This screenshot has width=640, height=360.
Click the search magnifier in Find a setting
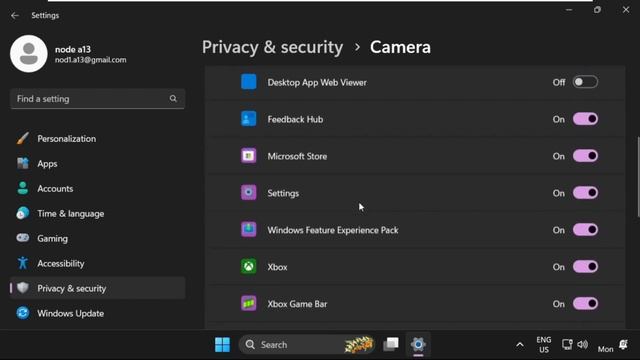click(x=173, y=98)
